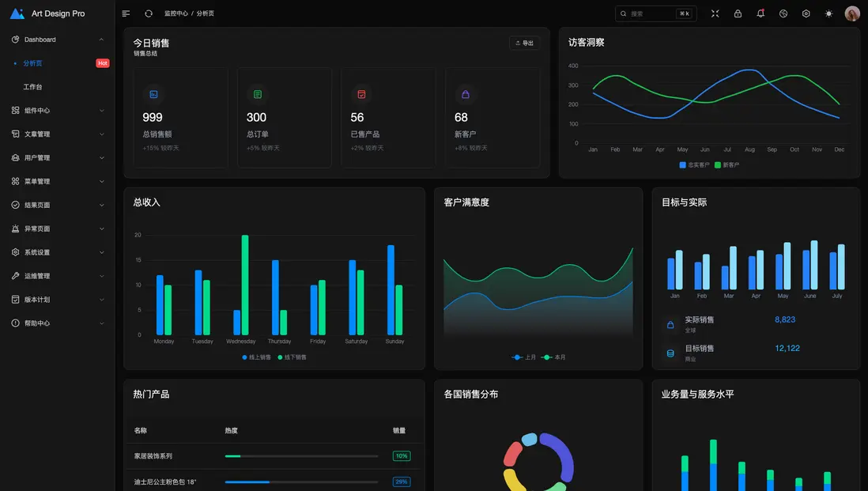
Task: Expand the 系统设置 sidebar menu
Action: pos(58,252)
